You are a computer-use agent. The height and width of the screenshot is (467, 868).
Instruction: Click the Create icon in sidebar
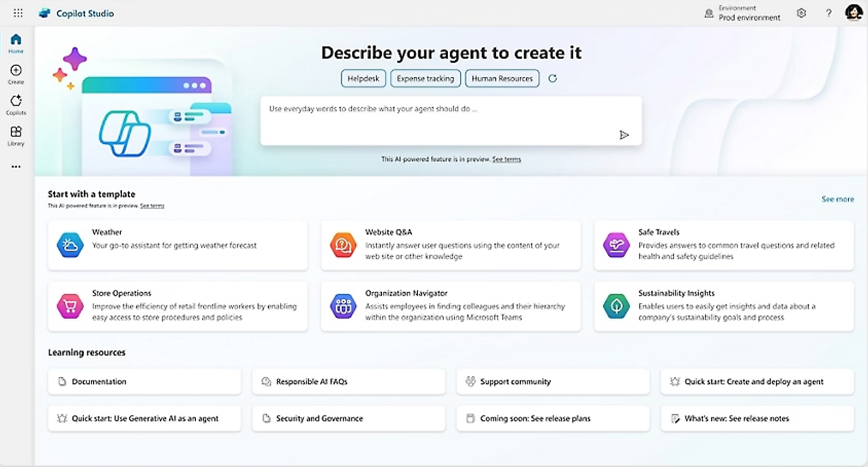tap(16, 74)
